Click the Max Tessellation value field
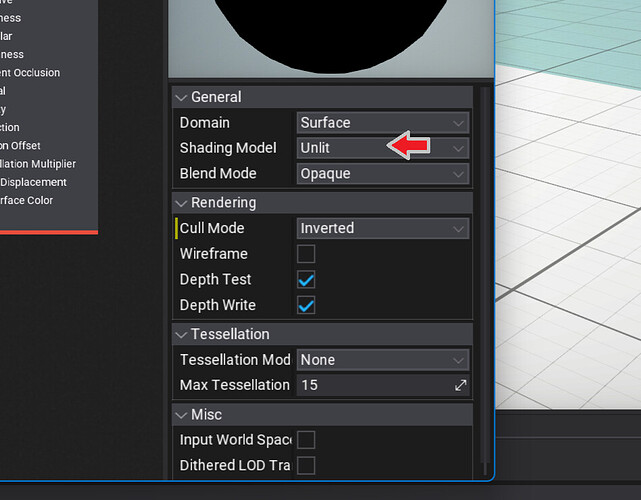Viewport: 641px width, 500px height. [x=372, y=385]
